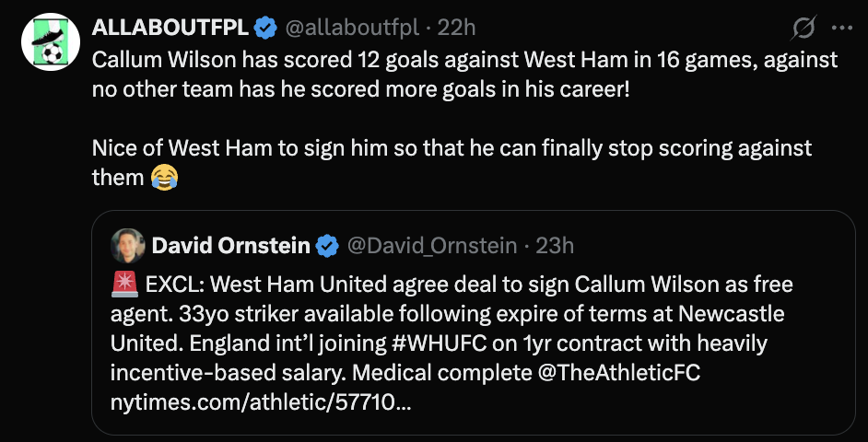Open the ALLABOUTFPL display name

pyautogui.click(x=170, y=29)
